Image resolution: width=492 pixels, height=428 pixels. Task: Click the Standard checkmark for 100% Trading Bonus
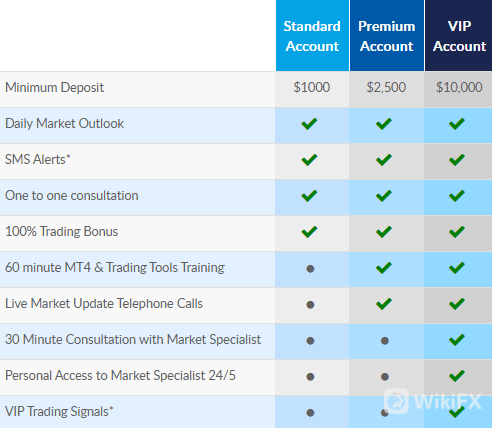pyautogui.click(x=309, y=232)
